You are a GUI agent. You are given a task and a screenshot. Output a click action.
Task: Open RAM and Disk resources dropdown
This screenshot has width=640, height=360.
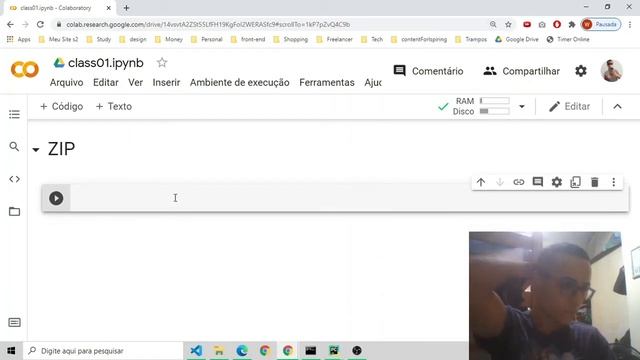(x=522, y=107)
